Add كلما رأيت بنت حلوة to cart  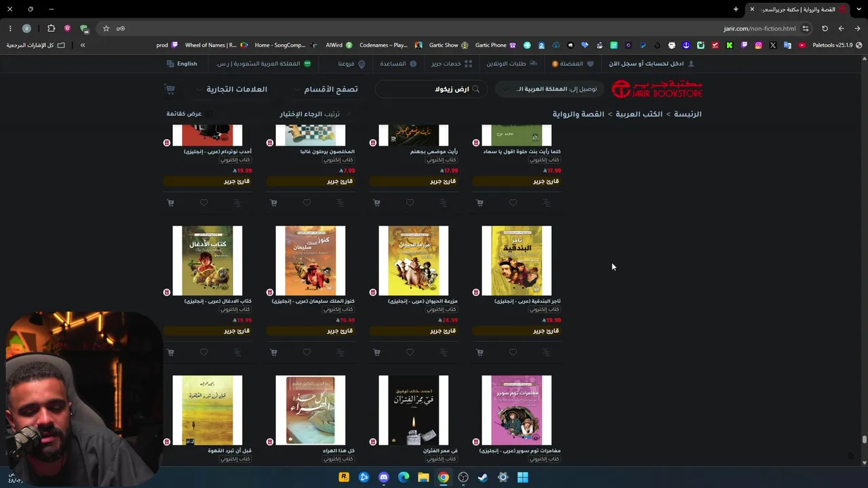coord(479,203)
